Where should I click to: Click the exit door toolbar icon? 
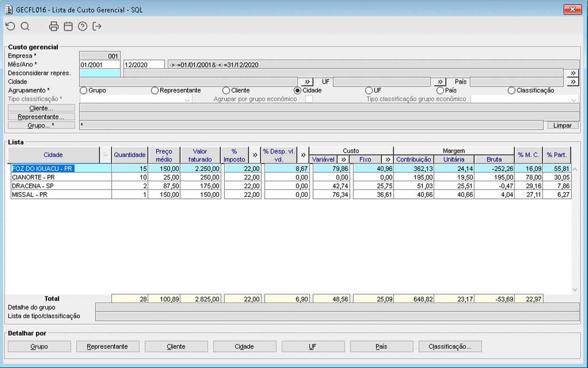pos(97,26)
